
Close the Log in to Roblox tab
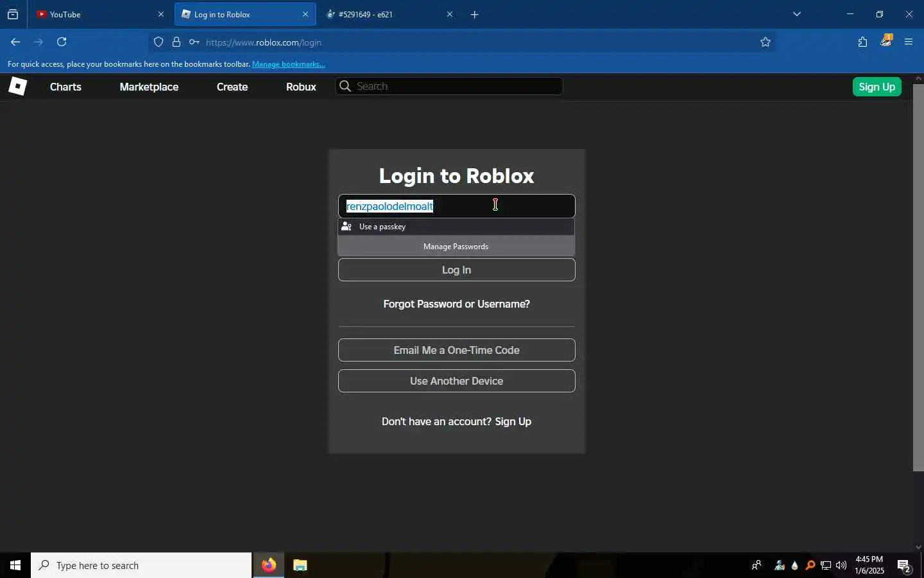305,14
